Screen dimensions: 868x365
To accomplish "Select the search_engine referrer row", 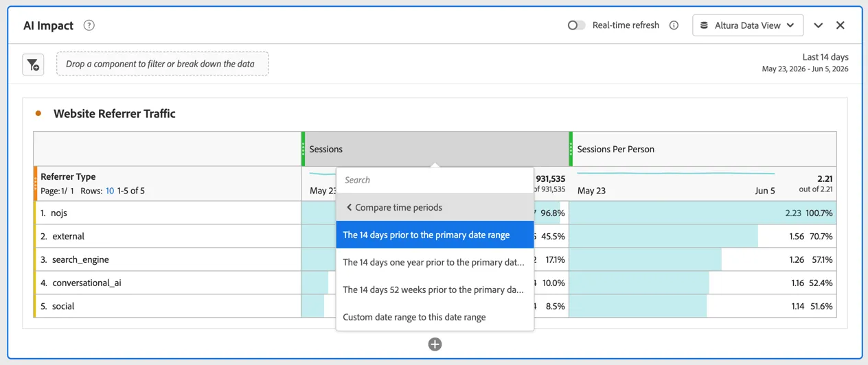I will (168, 259).
